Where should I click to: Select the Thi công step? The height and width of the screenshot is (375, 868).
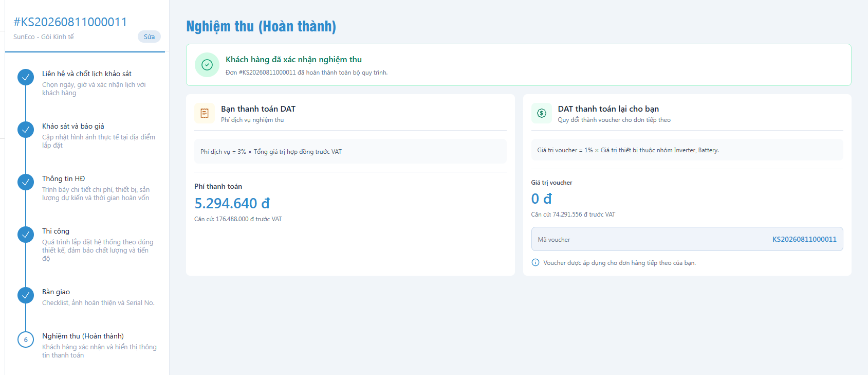click(x=56, y=231)
